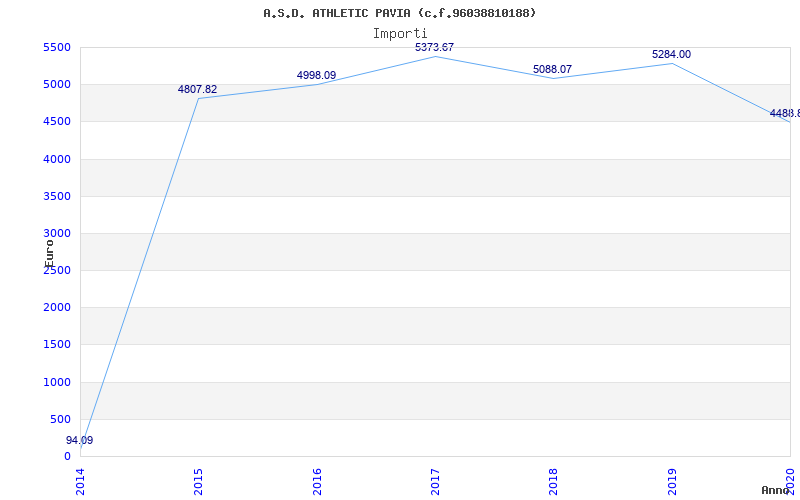Click the 2017 x-axis year label

pos(435,482)
